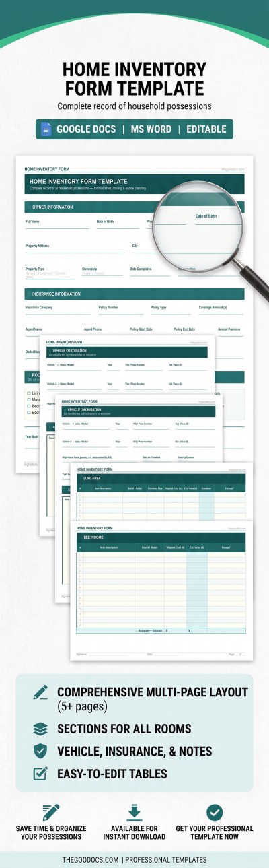
Task: Click the AVAILABLE FOR INSTANT DOWNLOAD caption
Action: pyautogui.click(x=134, y=832)
